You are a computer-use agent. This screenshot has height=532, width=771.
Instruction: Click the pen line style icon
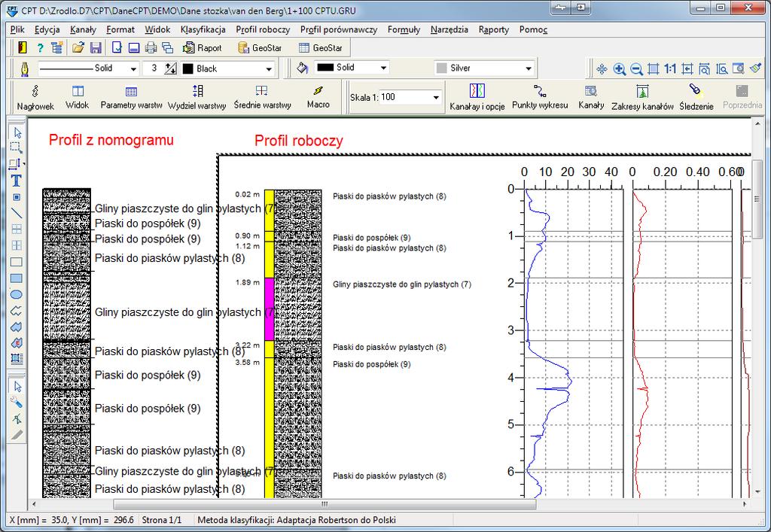25,68
